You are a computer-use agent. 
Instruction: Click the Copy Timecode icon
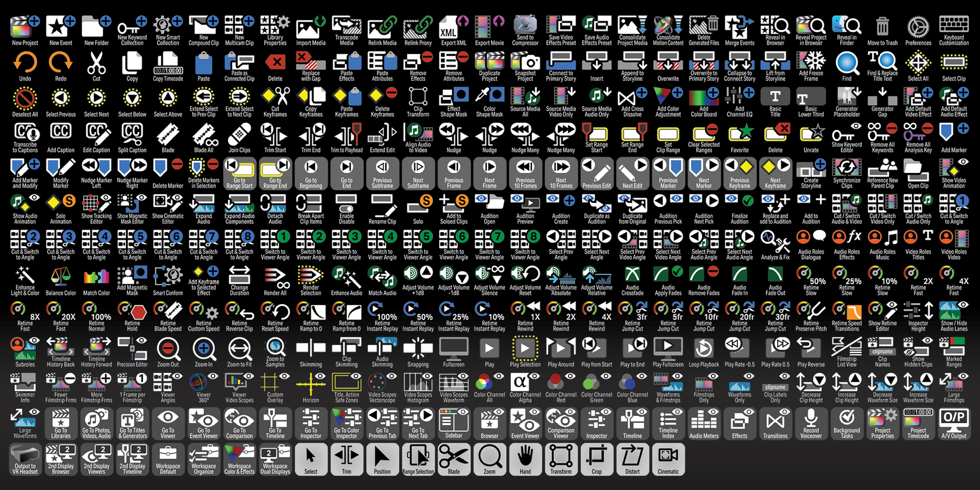click(168, 66)
